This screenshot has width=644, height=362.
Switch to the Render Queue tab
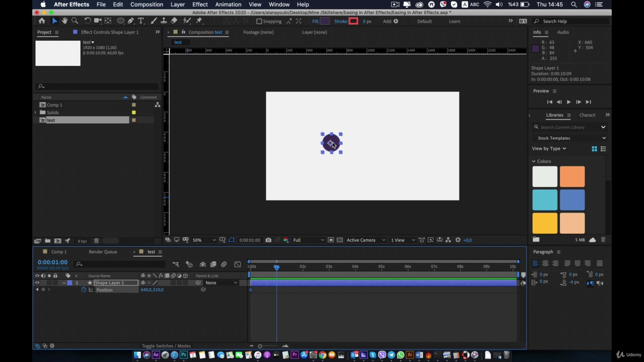(x=103, y=252)
